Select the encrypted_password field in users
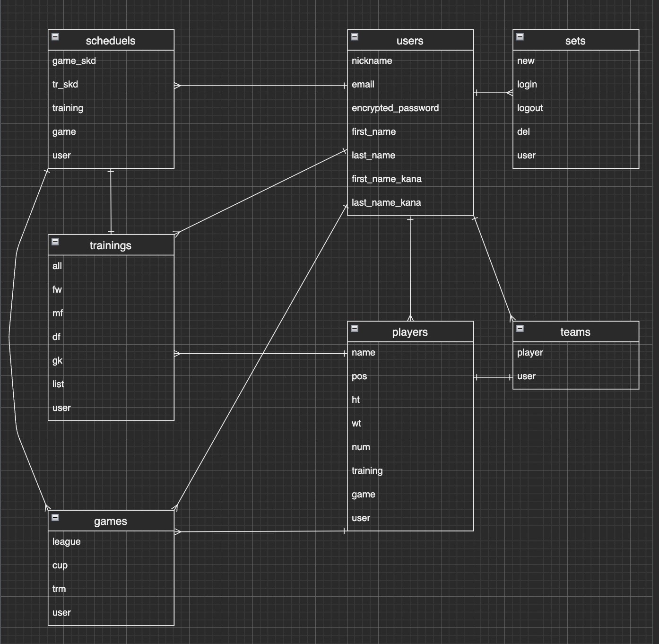Screen dimensions: 659x644 point(395,108)
